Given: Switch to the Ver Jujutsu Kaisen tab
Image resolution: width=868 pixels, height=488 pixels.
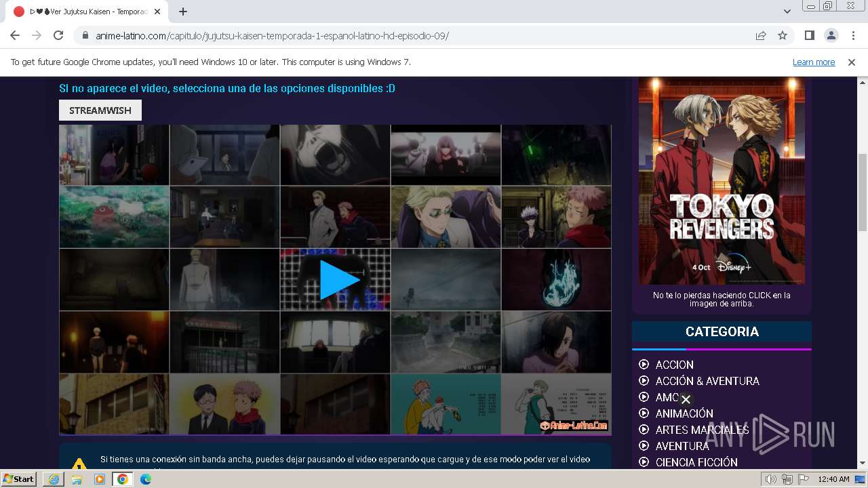Looking at the screenshot, I should [x=87, y=12].
